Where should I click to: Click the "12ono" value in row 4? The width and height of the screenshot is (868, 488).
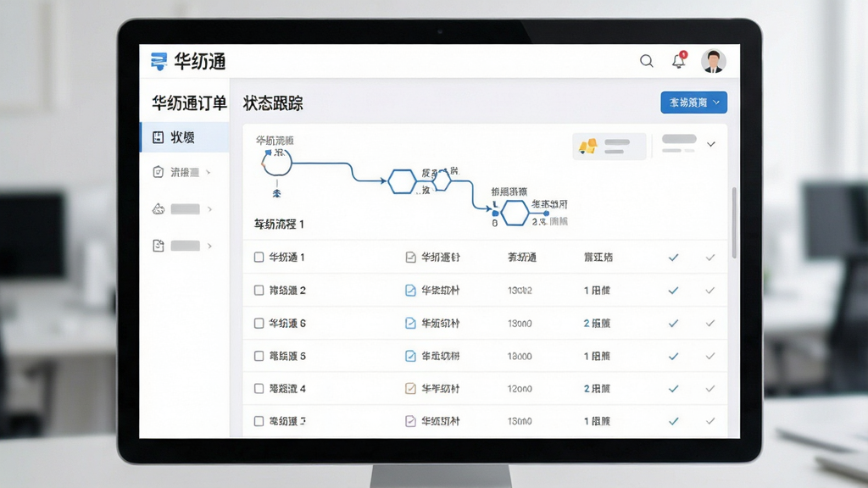coord(520,389)
